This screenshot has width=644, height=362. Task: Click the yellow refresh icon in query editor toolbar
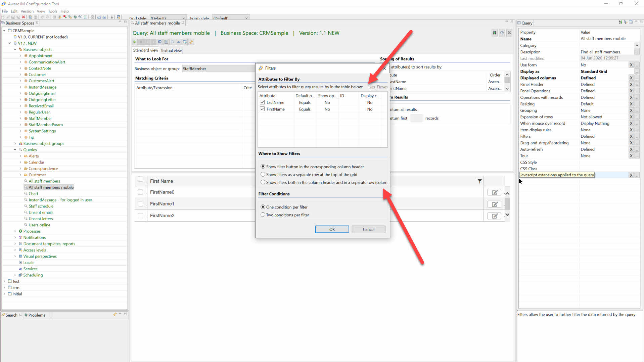click(x=191, y=42)
